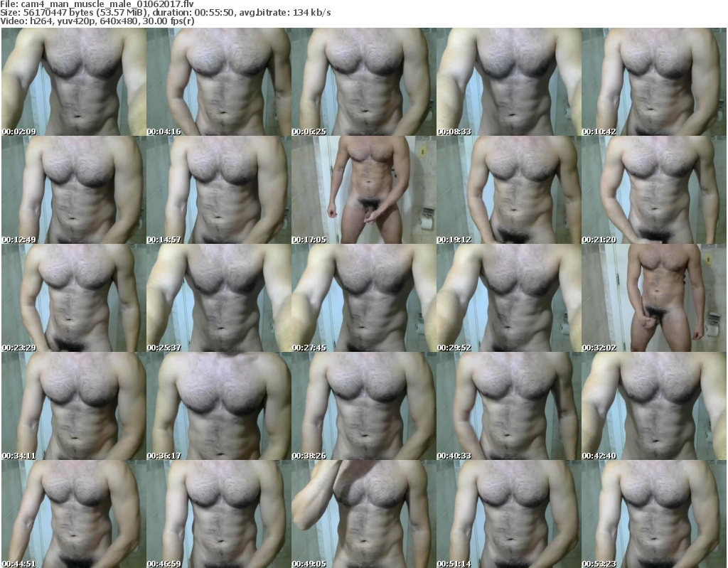Select the frame marked 00:21:20

pyautogui.click(x=654, y=190)
